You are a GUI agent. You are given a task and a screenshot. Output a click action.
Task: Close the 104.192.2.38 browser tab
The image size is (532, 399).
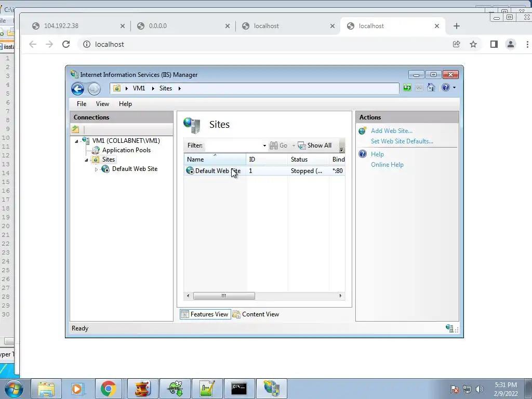coord(123,26)
